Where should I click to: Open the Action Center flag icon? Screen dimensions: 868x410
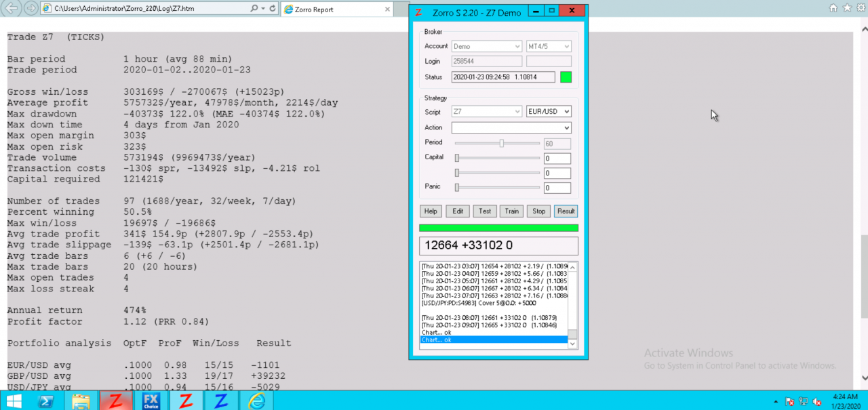791,401
